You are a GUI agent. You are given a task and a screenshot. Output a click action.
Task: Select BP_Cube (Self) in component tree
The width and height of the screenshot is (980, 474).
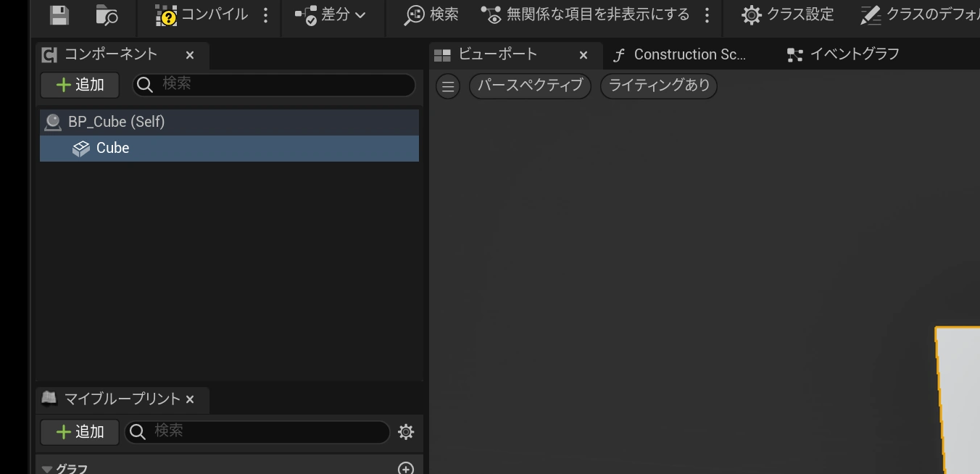pos(116,122)
